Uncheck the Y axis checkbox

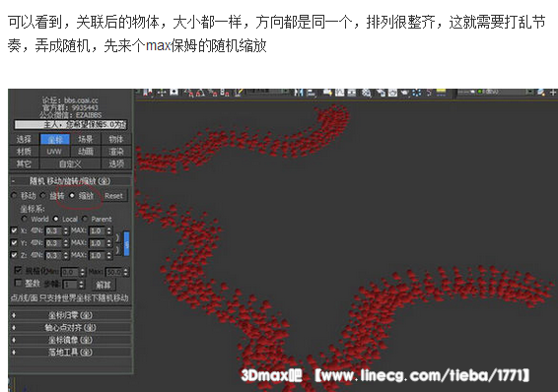pyautogui.click(x=14, y=242)
